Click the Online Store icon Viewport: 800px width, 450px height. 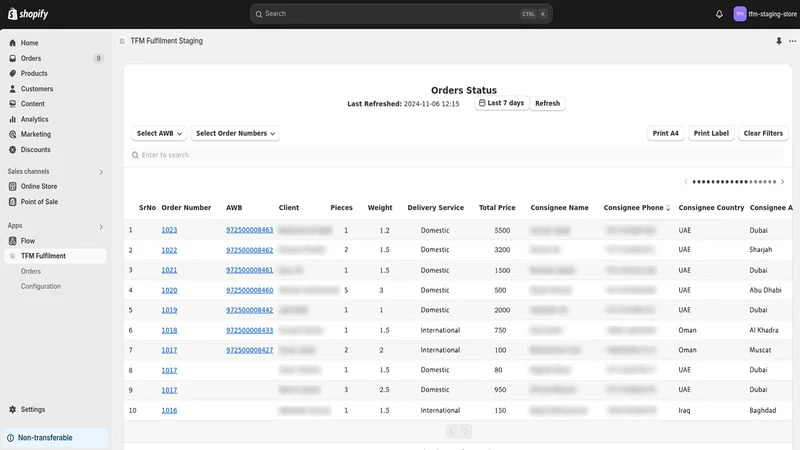coord(13,186)
